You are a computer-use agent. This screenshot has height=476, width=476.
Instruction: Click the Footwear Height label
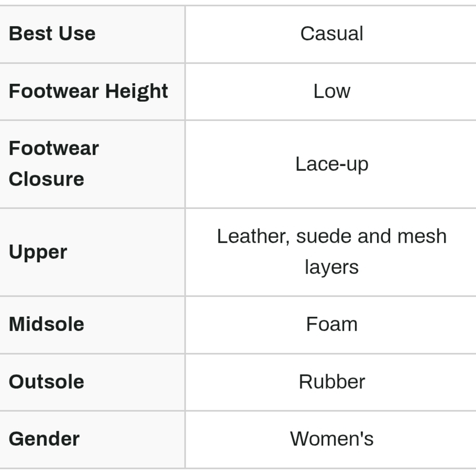click(x=89, y=91)
